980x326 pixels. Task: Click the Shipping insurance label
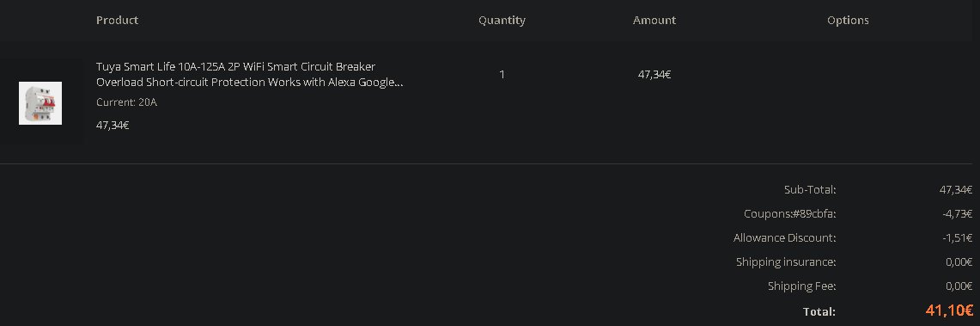pyautogui.click(x=786, y=262)
